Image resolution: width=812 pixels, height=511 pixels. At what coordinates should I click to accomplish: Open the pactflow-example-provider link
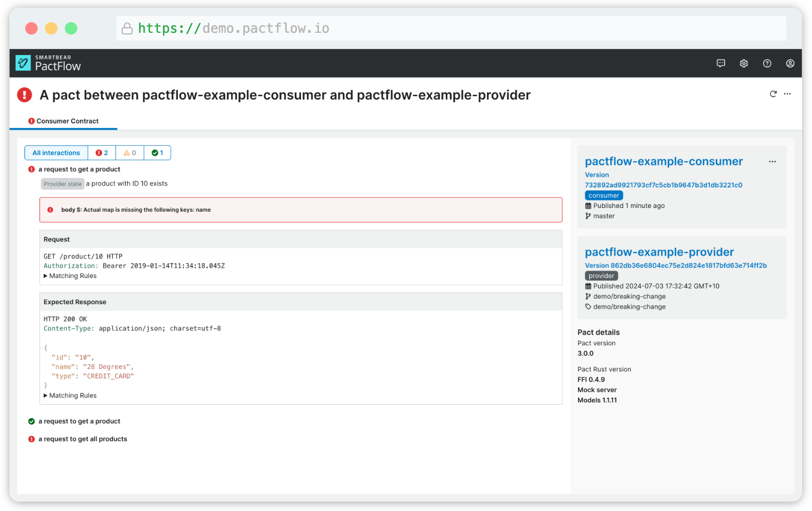tap(659, 252)
